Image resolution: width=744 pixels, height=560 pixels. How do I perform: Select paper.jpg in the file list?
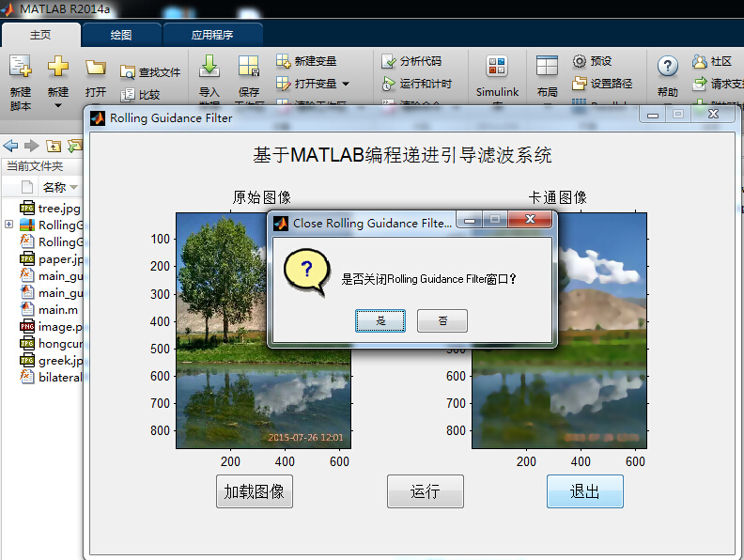pos(51,259)
